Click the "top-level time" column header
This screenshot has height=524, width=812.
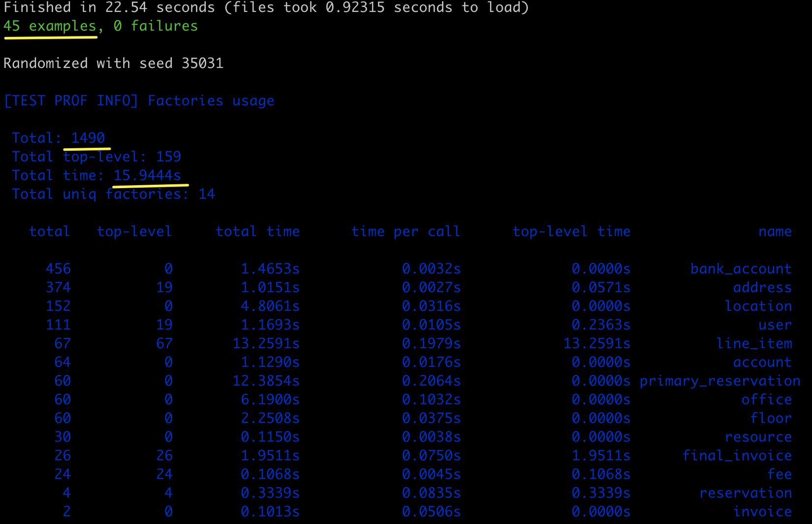tap(571, 232)
